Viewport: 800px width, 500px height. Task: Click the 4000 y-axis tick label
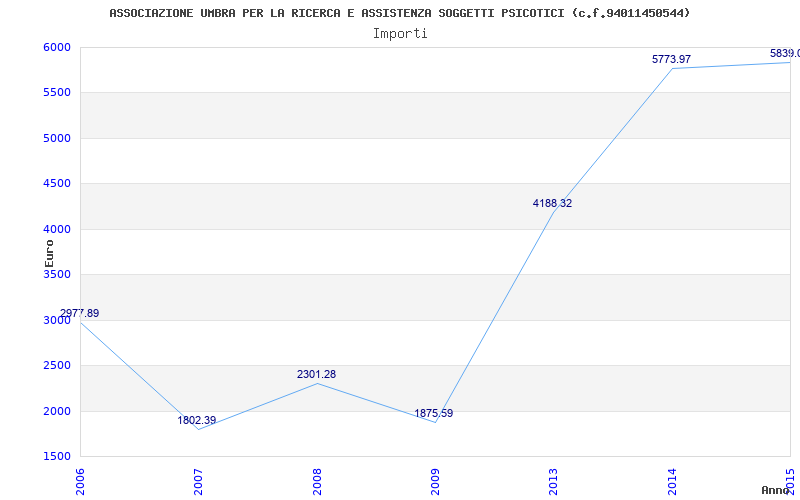click(56, 229)
